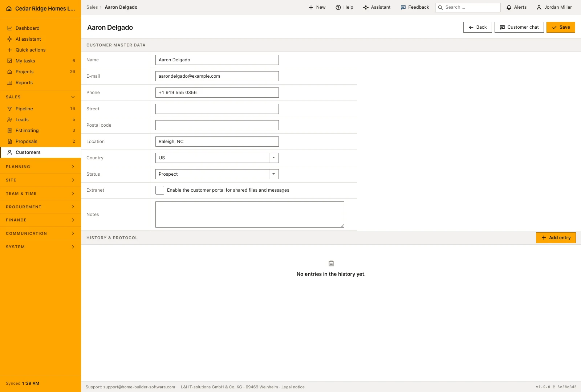The width and height of the screenshot is (581, 392).
Task: Click the Proposals document icon
Action: click(x=10, y=142)
